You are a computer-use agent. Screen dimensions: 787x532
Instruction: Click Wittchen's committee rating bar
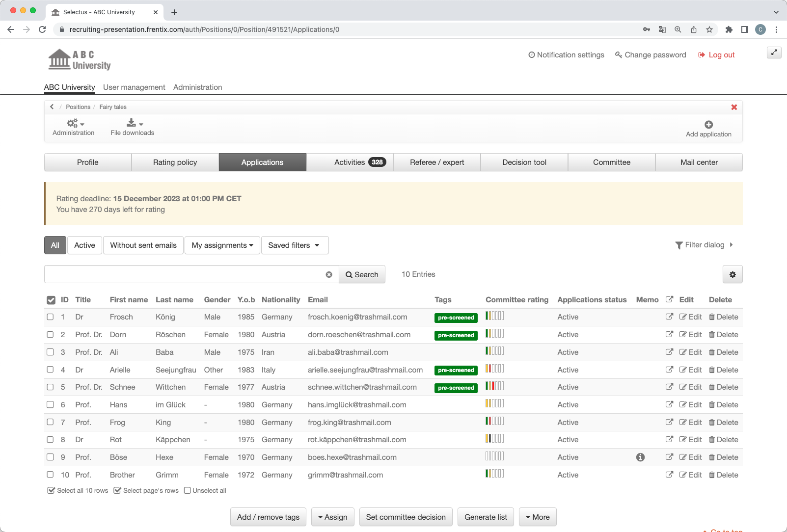(x=494, y=386)
